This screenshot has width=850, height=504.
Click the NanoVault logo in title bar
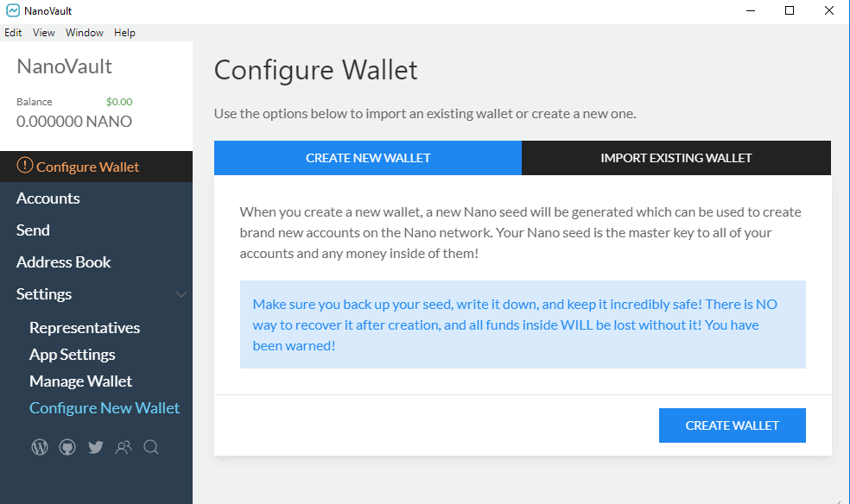point(12,11)
